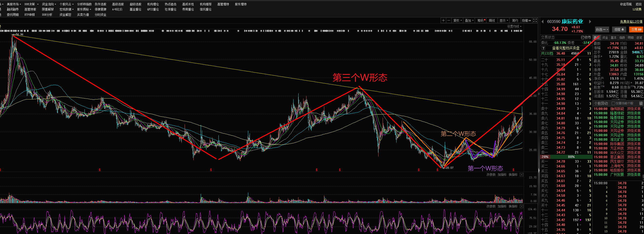Image resolution: width=644 pixels, height=234 pixels.
Task: Open 分析师指数 menu item
Action: 84,4
